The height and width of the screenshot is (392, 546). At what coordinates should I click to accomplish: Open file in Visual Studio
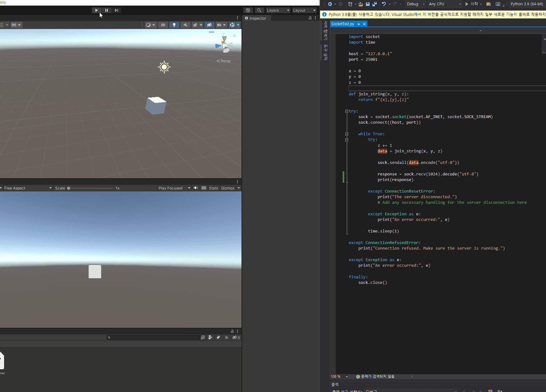[361, 4]
